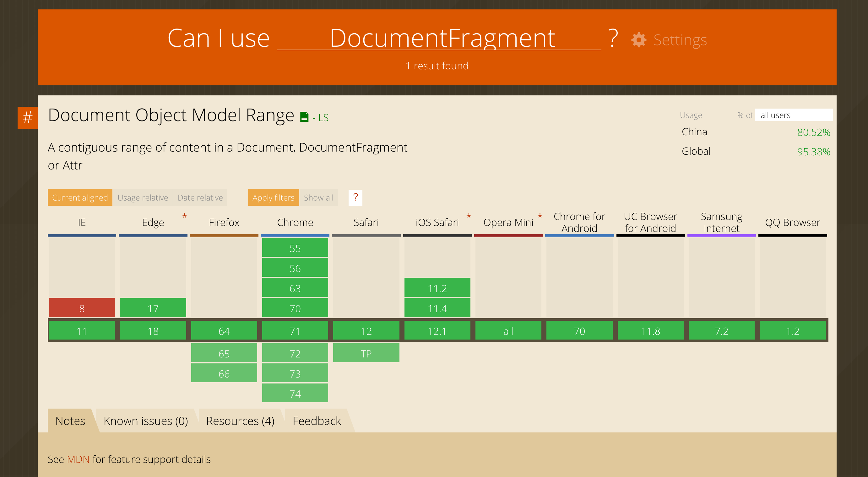Switch to the Usage relative view
The image size is (868, 477).
click(x=143, y=198)
